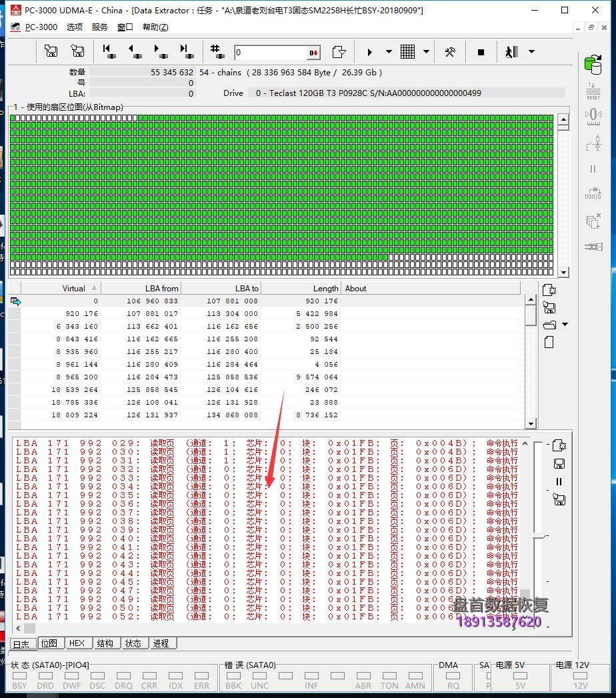Click the jump to first sector icon

[109, 52]
